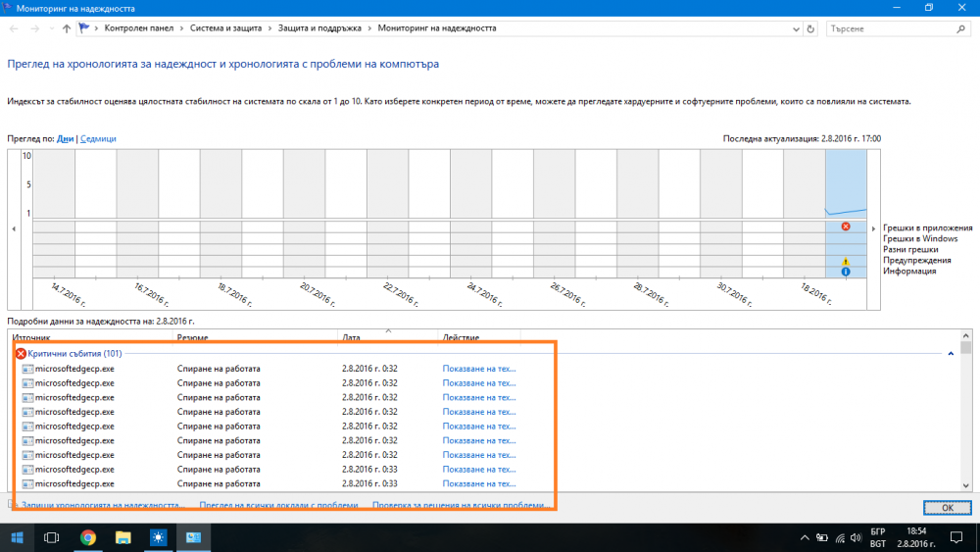Click the 30.7.2016 г. date label
The image size is (980, 552).
734,294
